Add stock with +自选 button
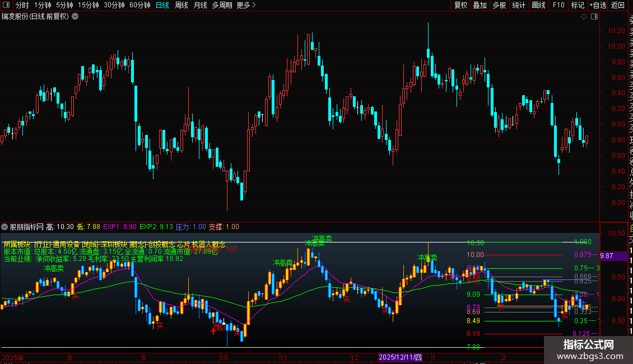The image size is (633, 364). [x=598, y=5]
